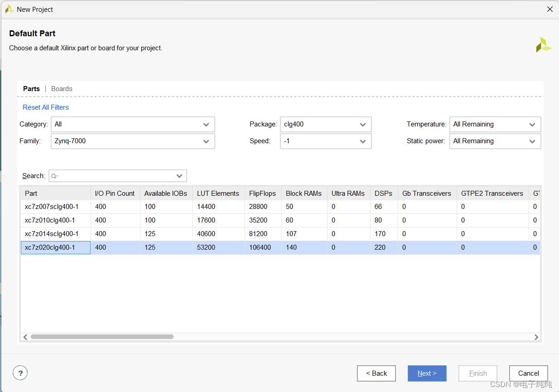Click LUT value 53200

pyautogui.click(x=206, y=247)
